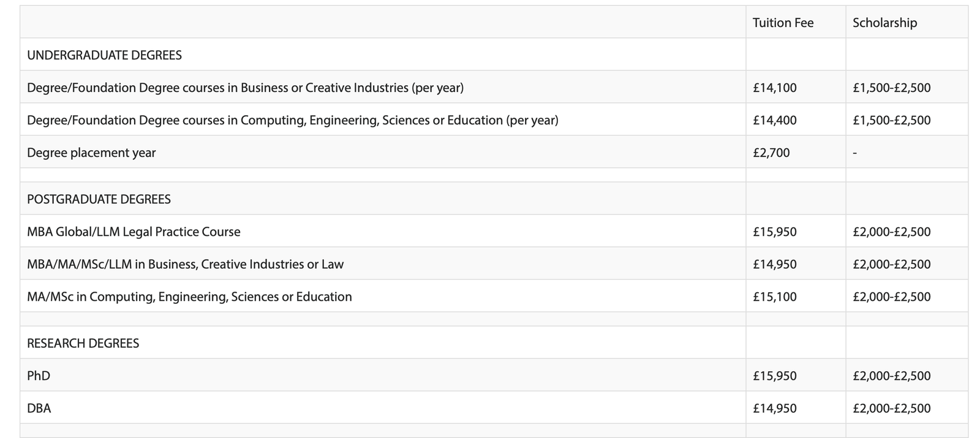Click the undergraduate Computing, Engineering, Sciences course label
The height and width of the screenshot is (438, 980).
coord(292,120)
